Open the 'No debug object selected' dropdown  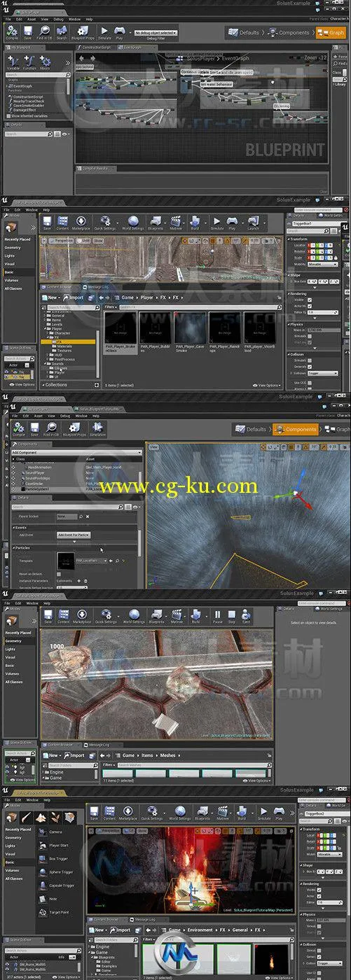pos(155,32)
